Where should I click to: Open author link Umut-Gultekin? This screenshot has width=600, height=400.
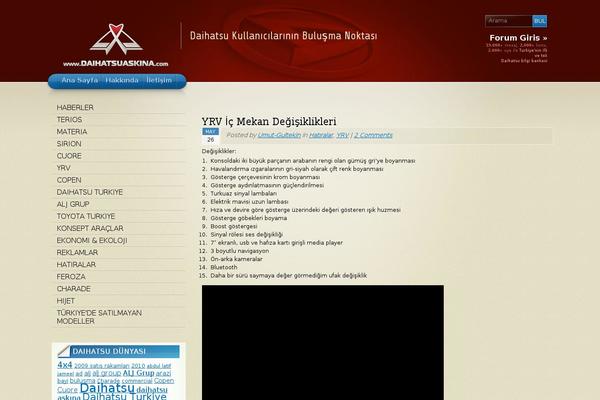click(279, 135)
